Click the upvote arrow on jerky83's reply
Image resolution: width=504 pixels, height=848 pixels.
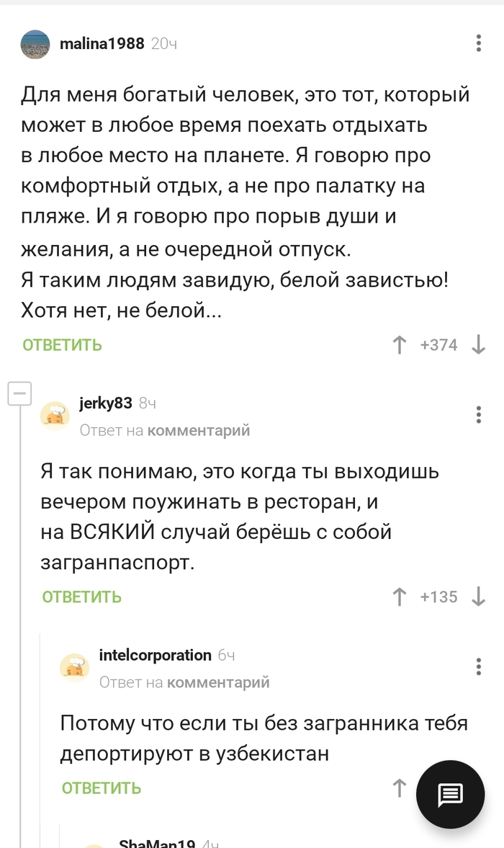click(x=399, y=597)
